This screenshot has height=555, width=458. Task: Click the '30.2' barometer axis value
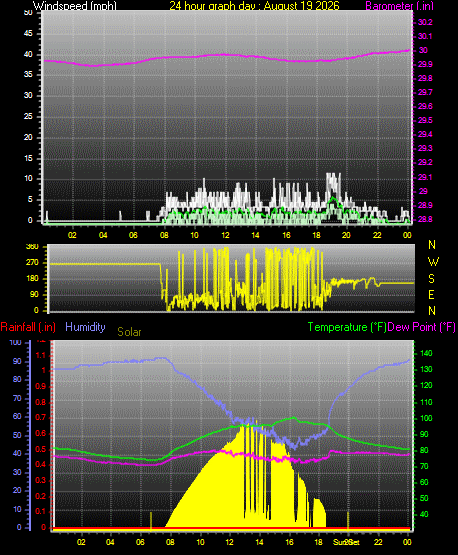click(425, 22)
